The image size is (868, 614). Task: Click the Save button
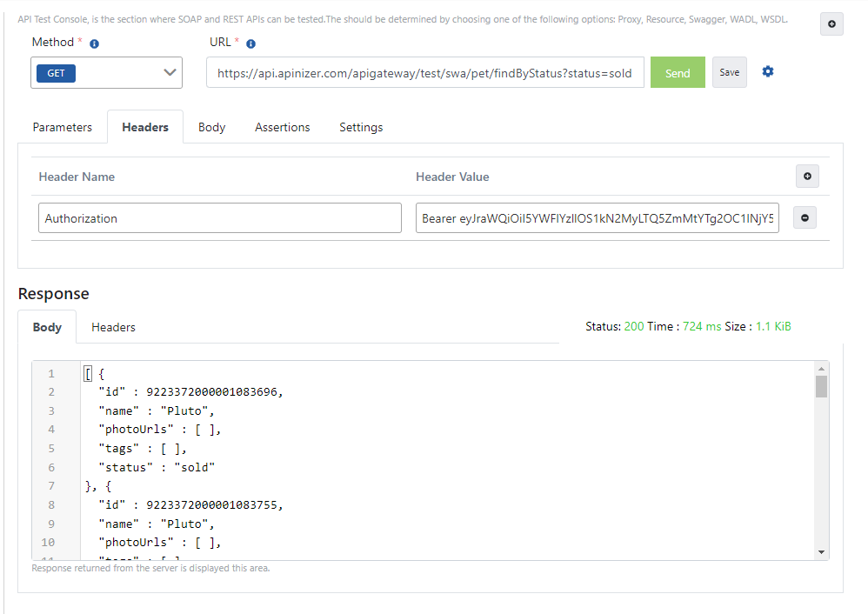[x=729, y=72]
